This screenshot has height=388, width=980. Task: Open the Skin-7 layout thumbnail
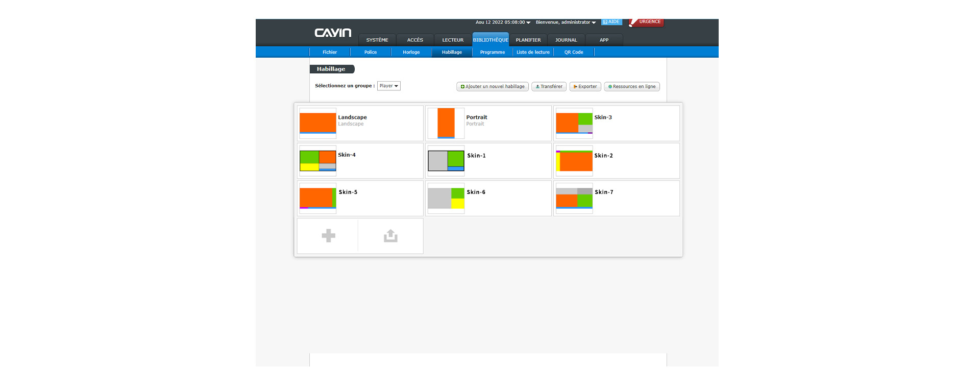[574, 198]
